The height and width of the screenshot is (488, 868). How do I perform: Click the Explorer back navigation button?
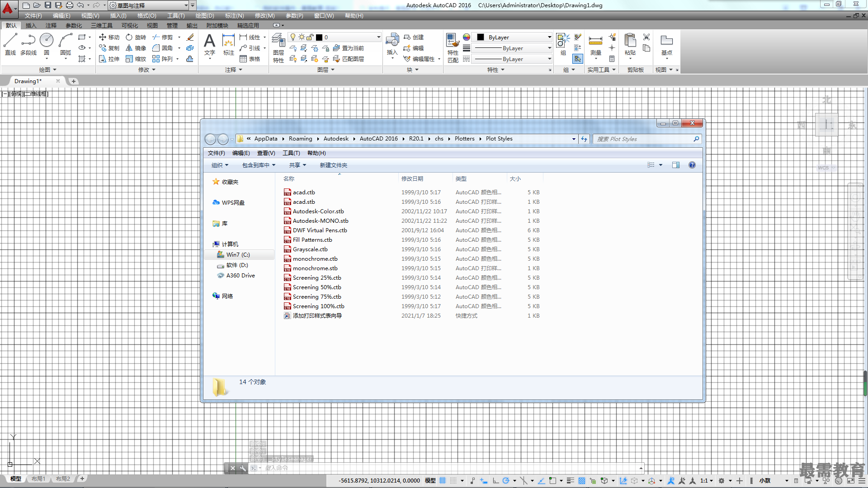tap(210, 139)
